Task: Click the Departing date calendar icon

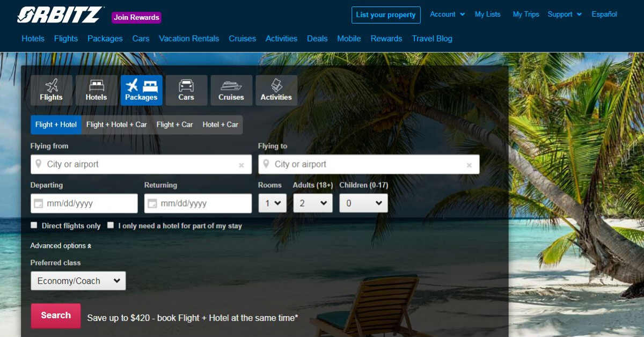Action: coord(38,204)
